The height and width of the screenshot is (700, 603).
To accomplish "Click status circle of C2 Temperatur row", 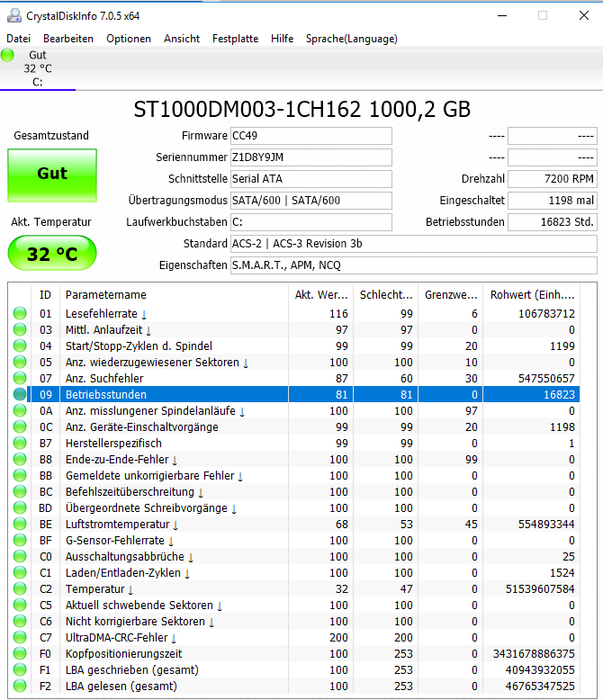I will 20,588.
